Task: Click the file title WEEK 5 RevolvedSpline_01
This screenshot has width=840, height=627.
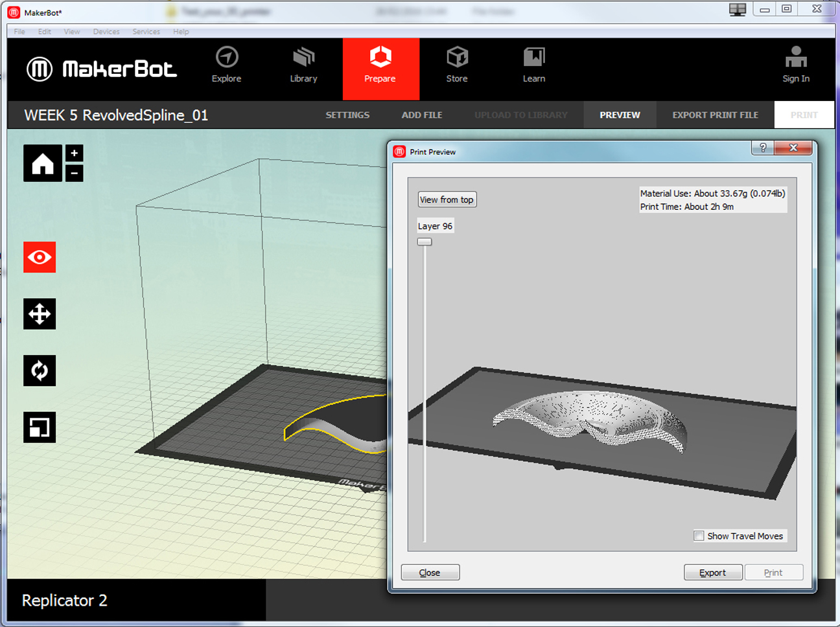Action: (x=116, y=115)
